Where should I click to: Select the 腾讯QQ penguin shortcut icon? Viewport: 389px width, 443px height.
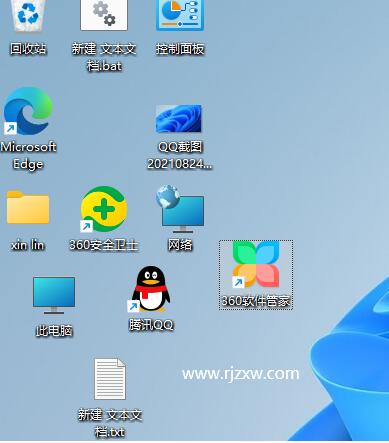point(150,289)
